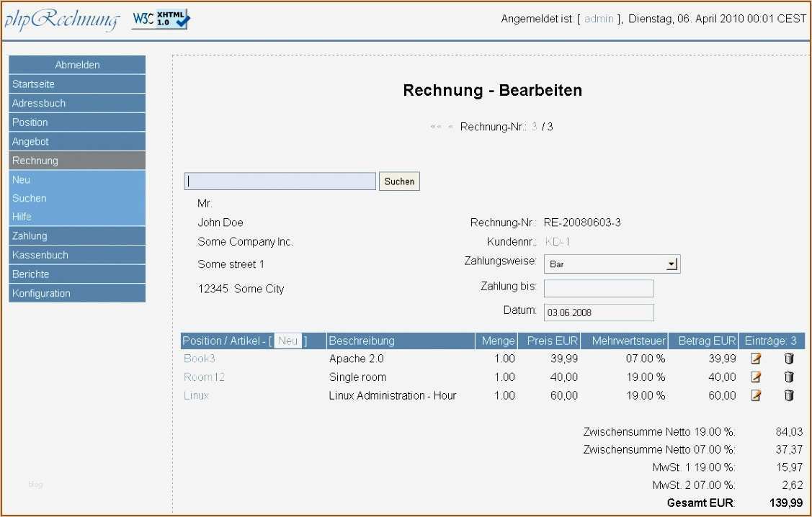Click Neu in the position table header
The width and height of the screenshot is (812, 517).
click(288, 341)
